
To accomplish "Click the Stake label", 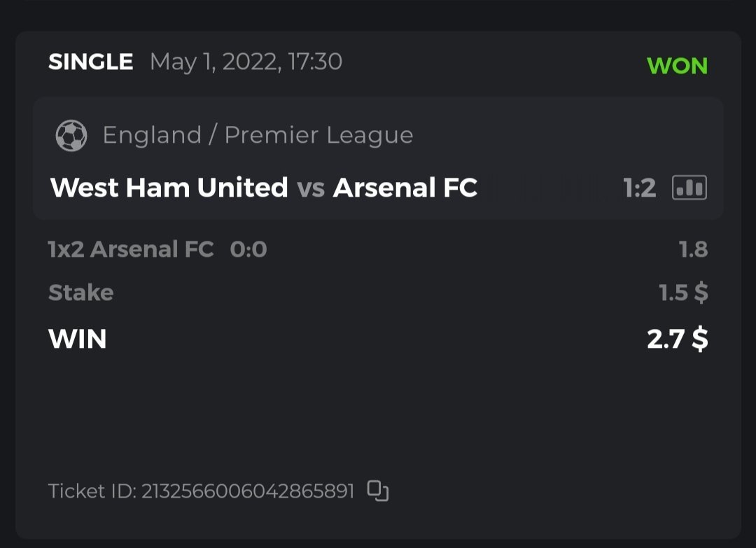I will coord(80,293).
